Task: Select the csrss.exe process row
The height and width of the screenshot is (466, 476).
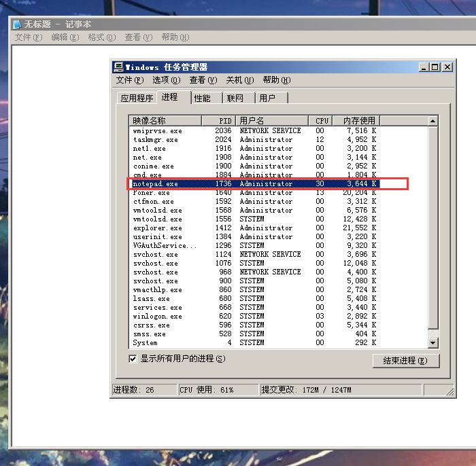Action: click(255, 325)
